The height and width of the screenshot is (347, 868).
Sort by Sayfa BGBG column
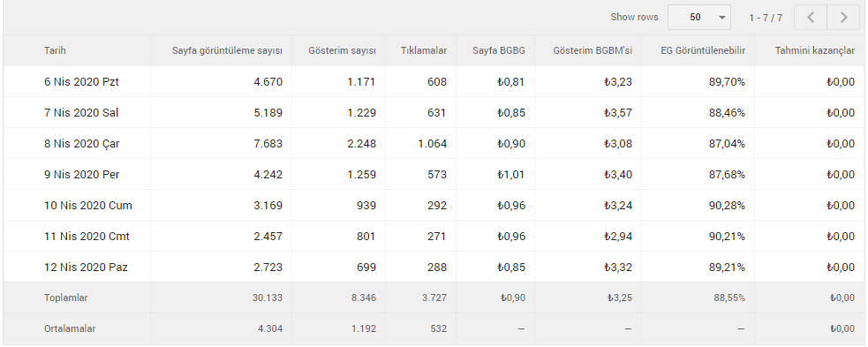click(499, 50)
